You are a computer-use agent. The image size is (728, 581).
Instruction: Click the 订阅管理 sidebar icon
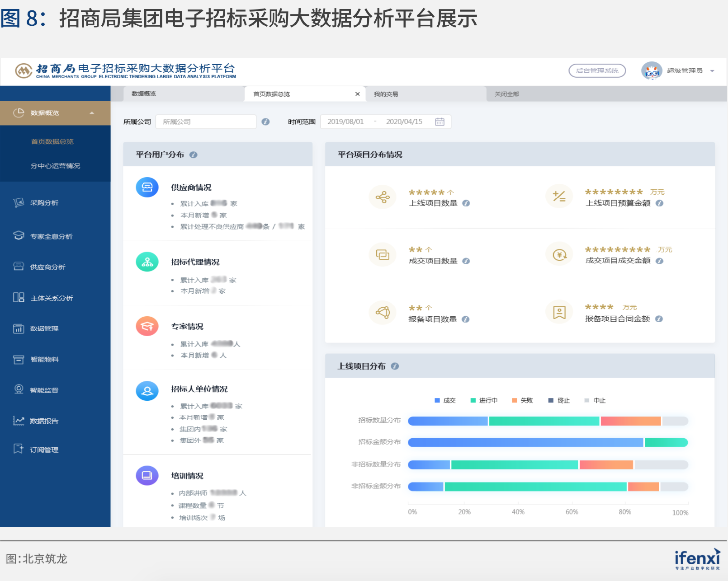pyautogui.click(x=19, y=449)
